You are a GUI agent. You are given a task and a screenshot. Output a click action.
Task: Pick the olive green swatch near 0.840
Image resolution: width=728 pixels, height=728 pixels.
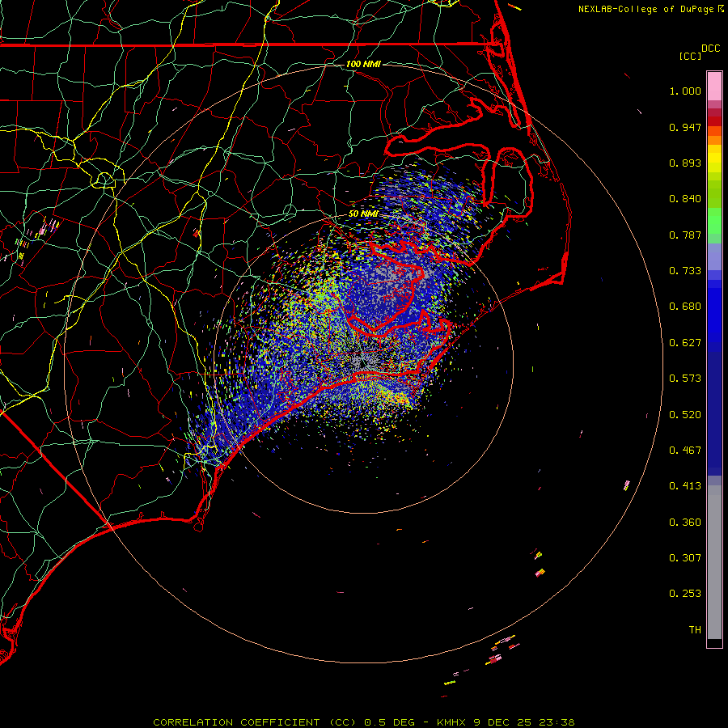tap(714, 194)
